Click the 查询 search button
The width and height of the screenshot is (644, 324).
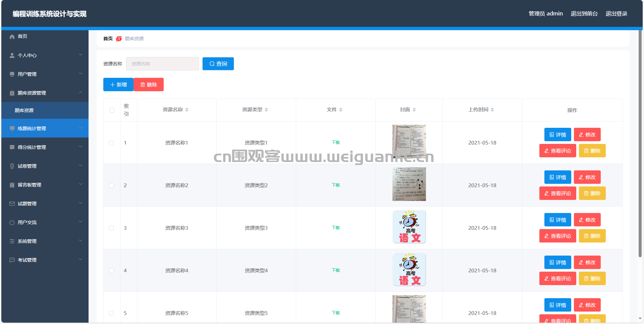pos(218,64)
